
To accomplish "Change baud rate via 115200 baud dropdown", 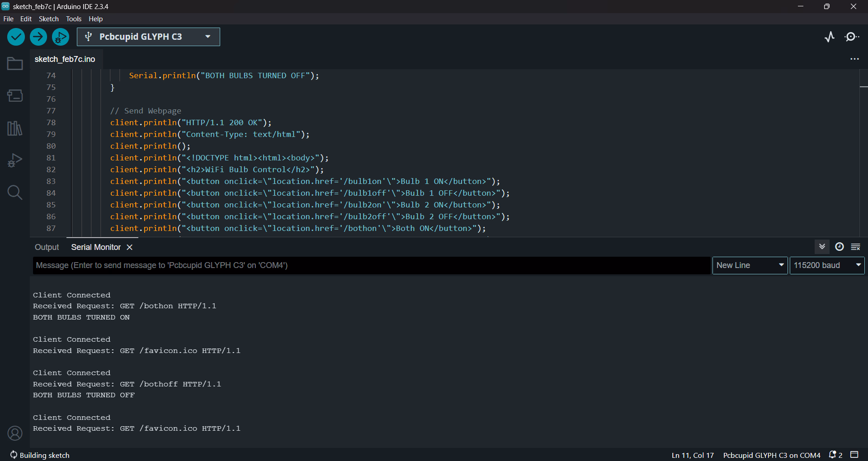I will point(826,265).
